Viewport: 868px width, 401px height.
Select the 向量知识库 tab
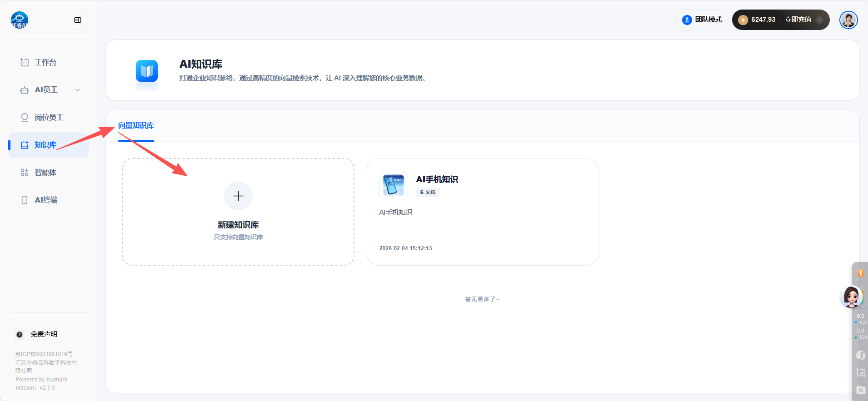[136, 126]
